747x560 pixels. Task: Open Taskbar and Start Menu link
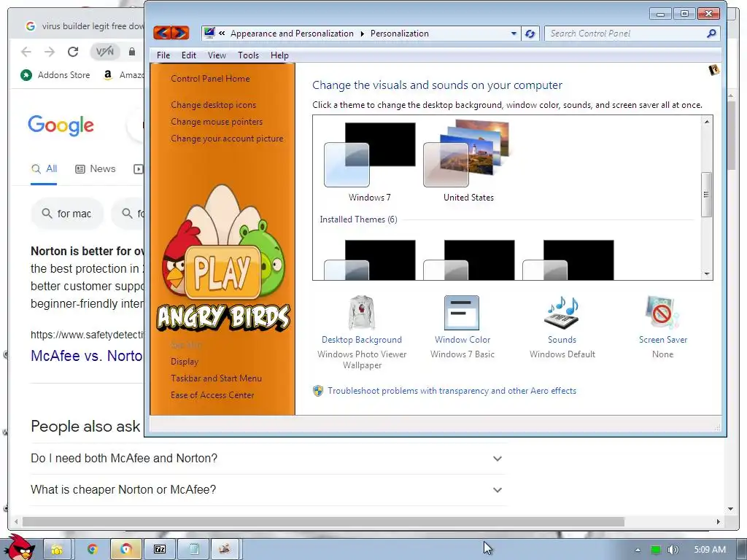click(x=216, y=378)
